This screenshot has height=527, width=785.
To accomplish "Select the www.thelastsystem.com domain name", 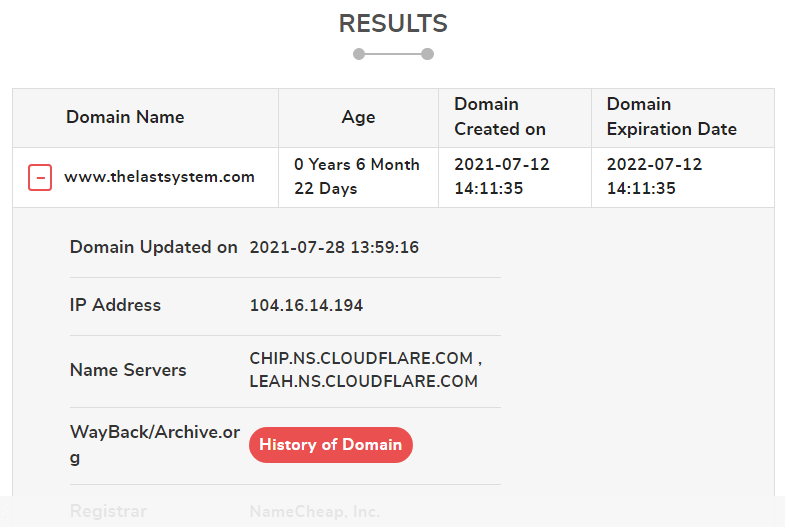I will coord(159,177).
